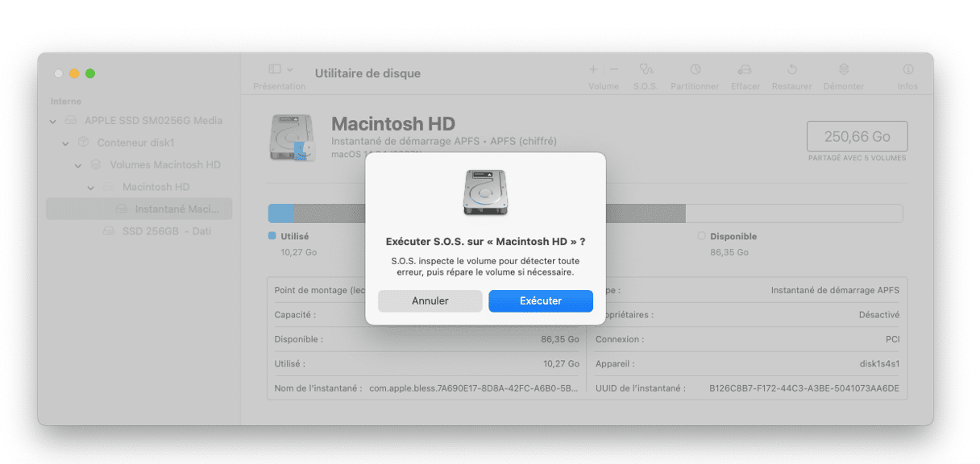
Task: Show details with the Infos icon
Action: click(x=908, y=70)
